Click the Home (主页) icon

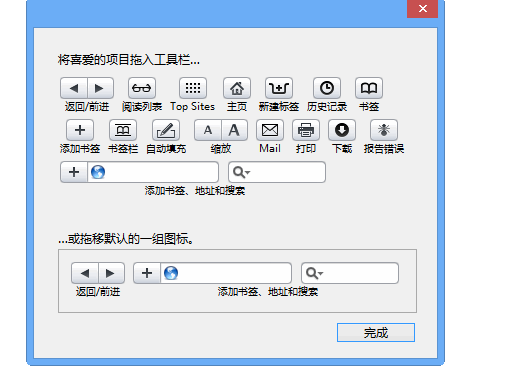click(x=237, y=88)
